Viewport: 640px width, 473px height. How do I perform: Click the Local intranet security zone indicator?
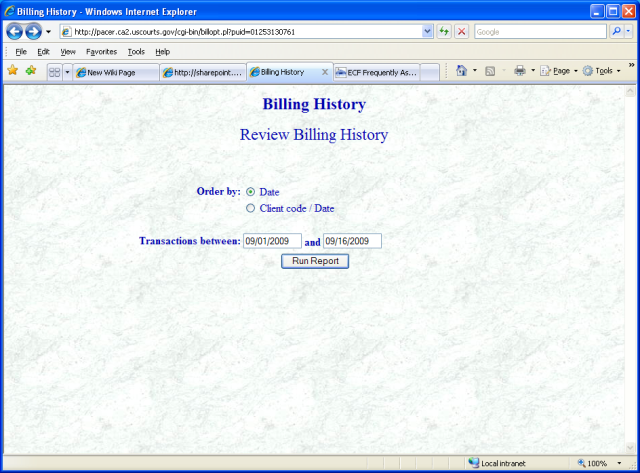(497, 463)
